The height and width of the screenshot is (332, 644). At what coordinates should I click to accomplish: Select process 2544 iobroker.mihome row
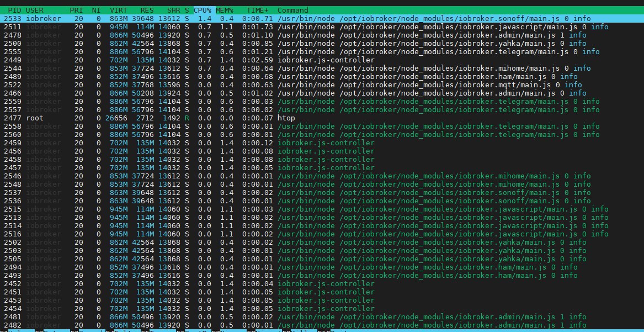point(322,68)
